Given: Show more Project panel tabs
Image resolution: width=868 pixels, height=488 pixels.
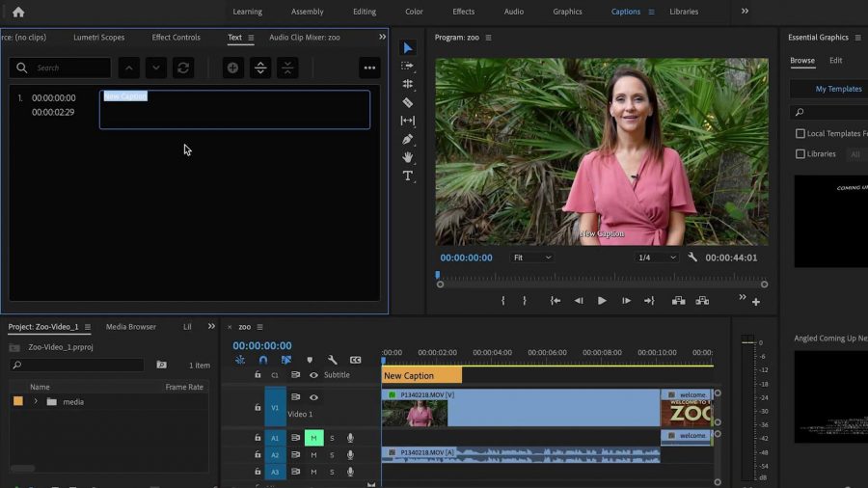Looking at the screenshot, I should coord(211,326).
